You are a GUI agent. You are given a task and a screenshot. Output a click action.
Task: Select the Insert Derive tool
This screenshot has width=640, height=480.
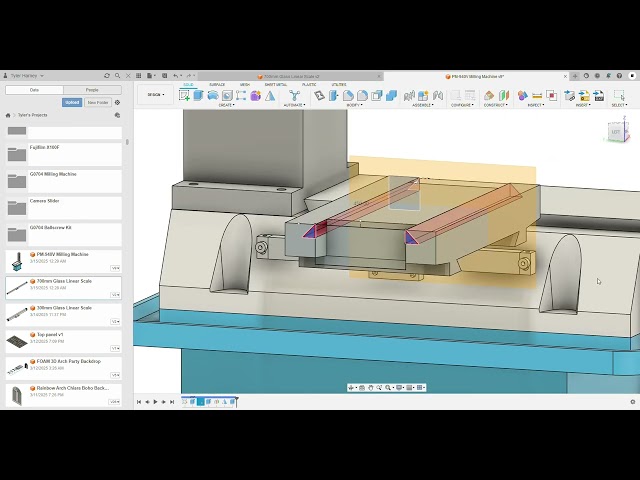(x=570, y=96)
